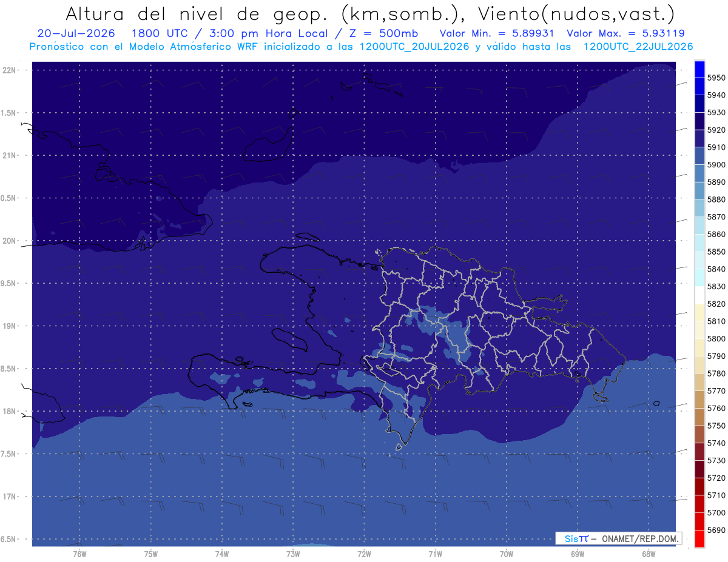This screenshot has height=562, width=728.
Task: Click 'Valor Min. = 5.89931' text
Action: 497,33
